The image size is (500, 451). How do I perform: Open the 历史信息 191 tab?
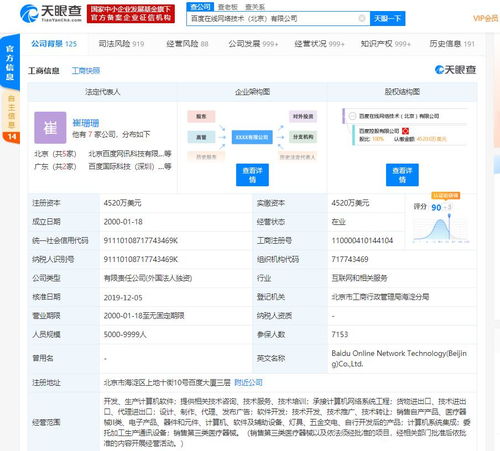coord(452,44)
